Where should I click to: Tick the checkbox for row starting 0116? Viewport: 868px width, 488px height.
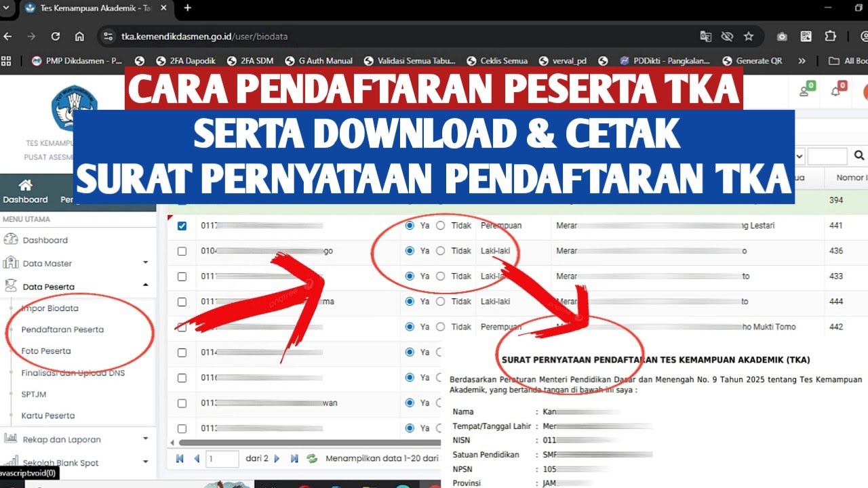pos(182,378)
